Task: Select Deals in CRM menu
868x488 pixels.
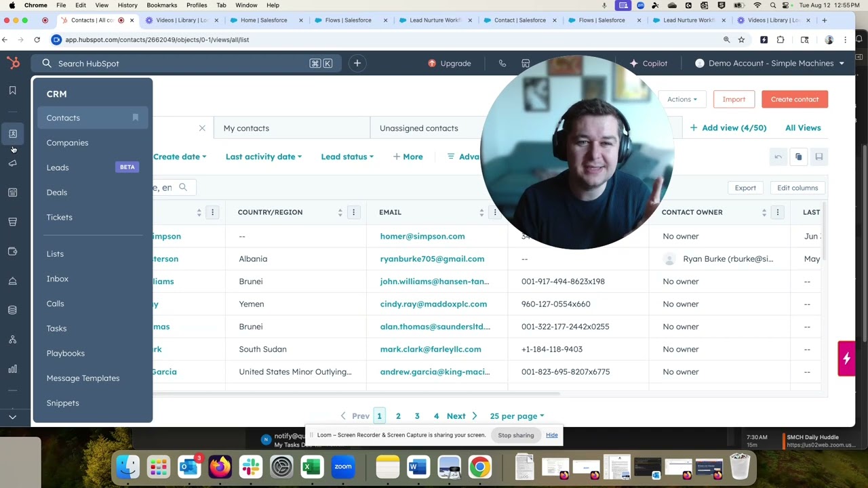Action: pos(57,192)
